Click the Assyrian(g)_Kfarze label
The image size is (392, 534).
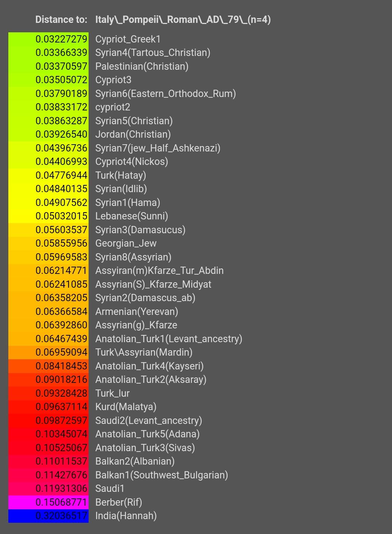point(136,325)
